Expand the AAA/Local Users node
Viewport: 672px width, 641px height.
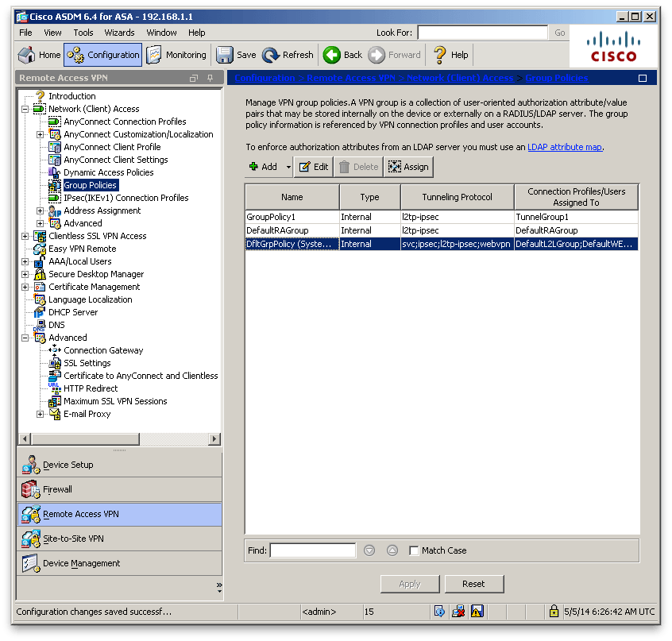(25, 262)
